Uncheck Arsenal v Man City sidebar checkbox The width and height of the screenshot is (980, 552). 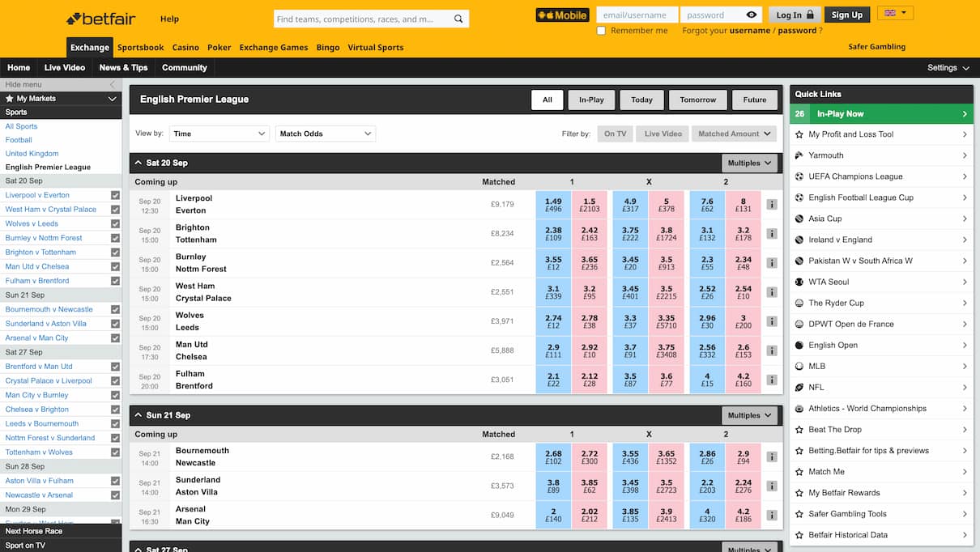(x=115, y=338)
